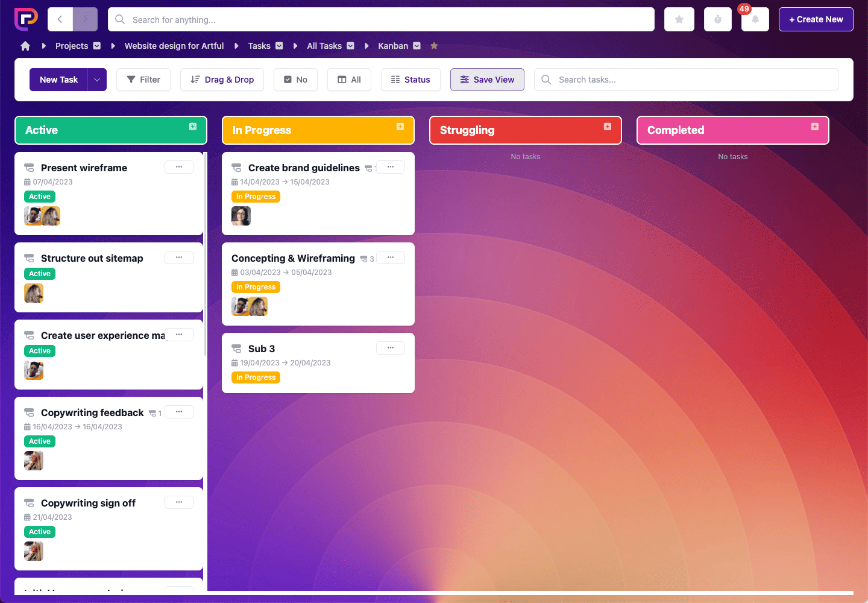Click the Create New button
The image size is (868, 603).
[816, 19]
